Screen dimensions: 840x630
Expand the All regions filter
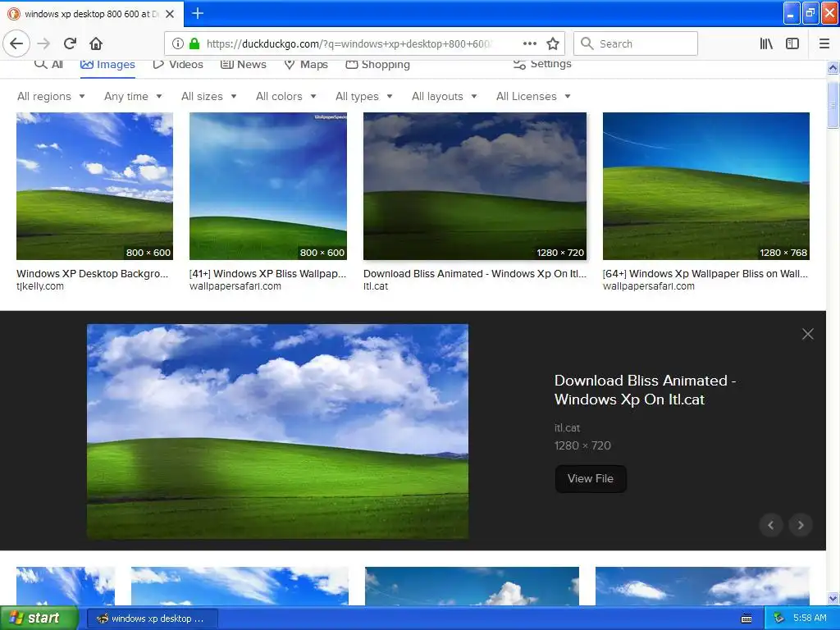(x=51, y=97)
